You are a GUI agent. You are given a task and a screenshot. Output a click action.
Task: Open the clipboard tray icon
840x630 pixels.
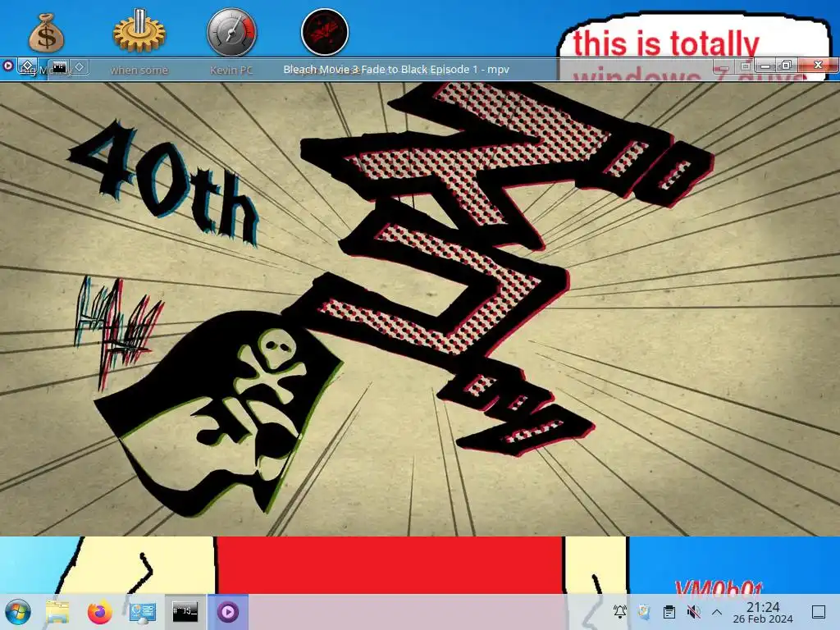[669, 611]
